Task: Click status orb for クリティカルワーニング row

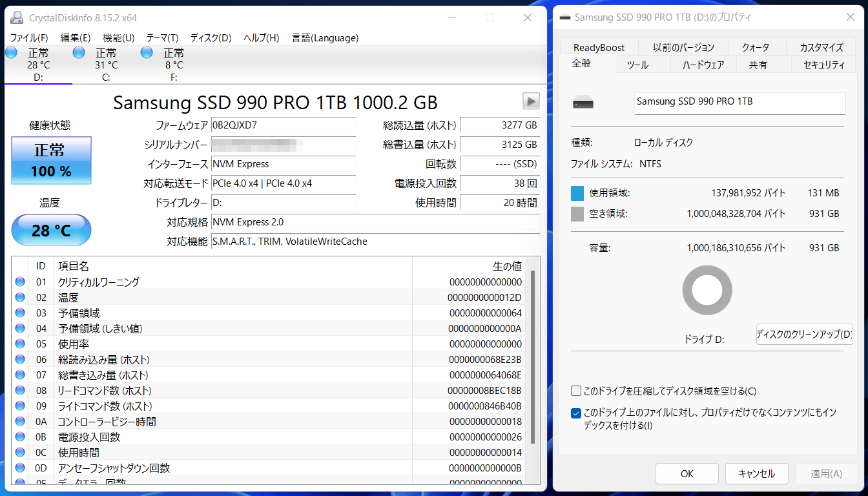Action: 20,282
